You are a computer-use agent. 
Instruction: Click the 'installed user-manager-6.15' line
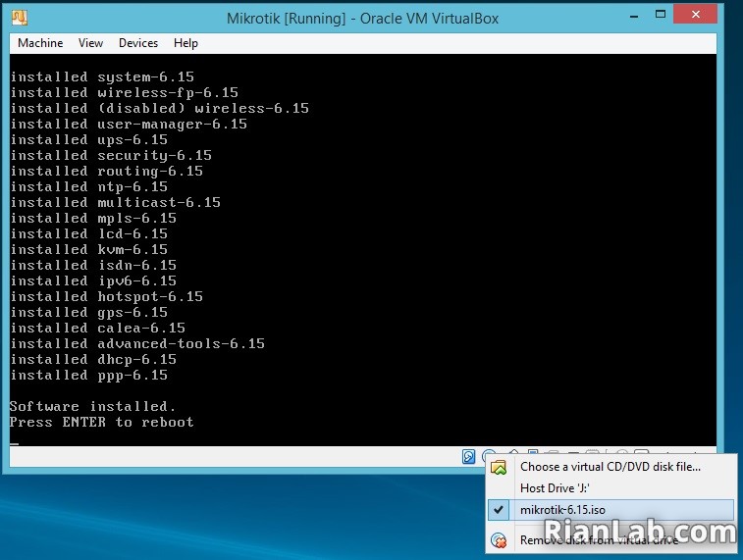[x=129, y=124]
